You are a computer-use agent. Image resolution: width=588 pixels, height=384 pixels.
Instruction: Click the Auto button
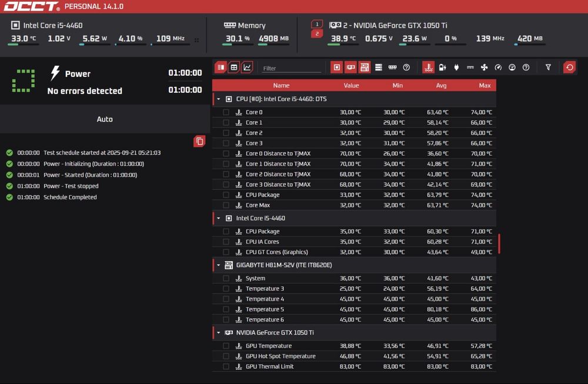pos(105,119)
